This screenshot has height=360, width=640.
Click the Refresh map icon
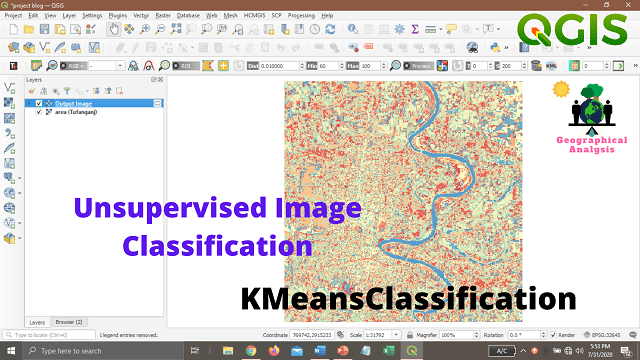(x=330, y=29)
